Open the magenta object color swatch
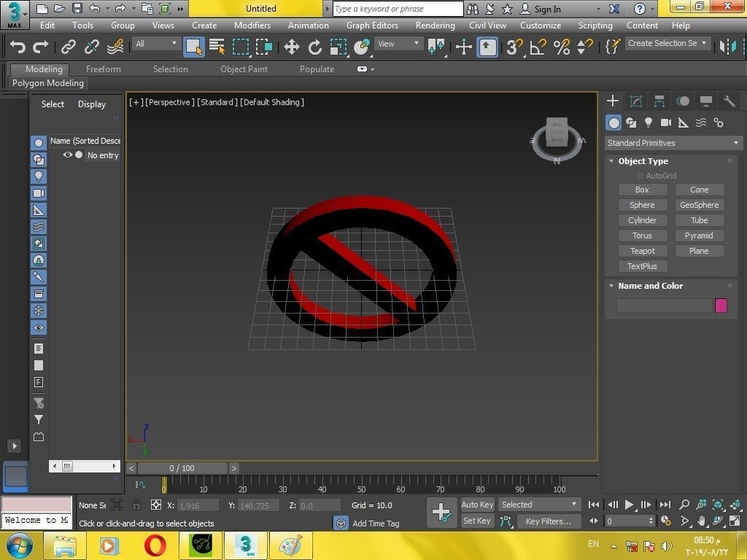Image resolution: width=747 pixels, height=560 pixels. click(721, 306)
